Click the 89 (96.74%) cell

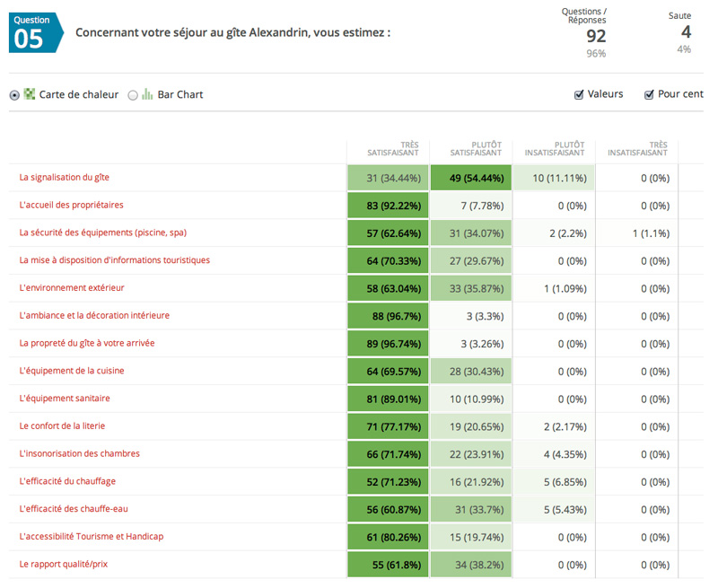[x=388, y=344]
